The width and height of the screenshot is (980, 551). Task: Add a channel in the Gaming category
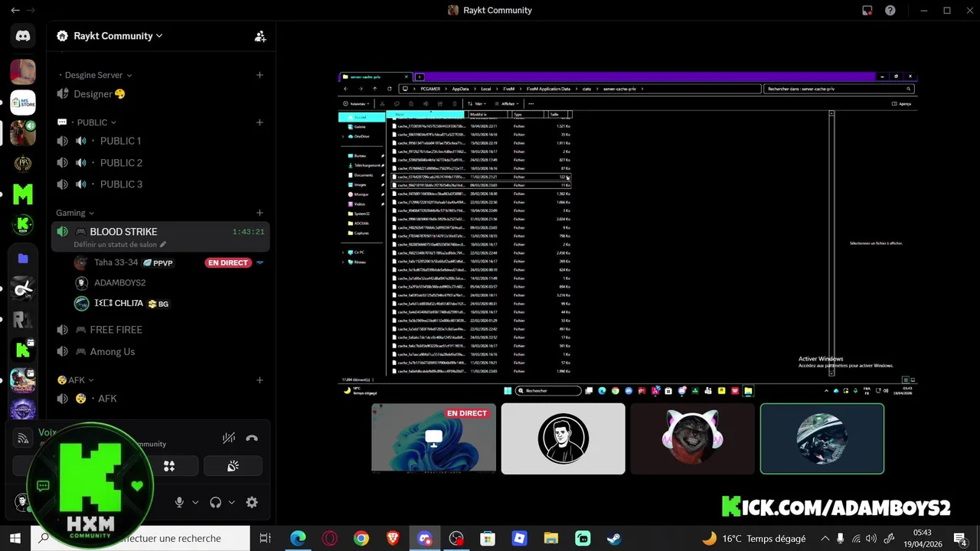coord(260,213)
